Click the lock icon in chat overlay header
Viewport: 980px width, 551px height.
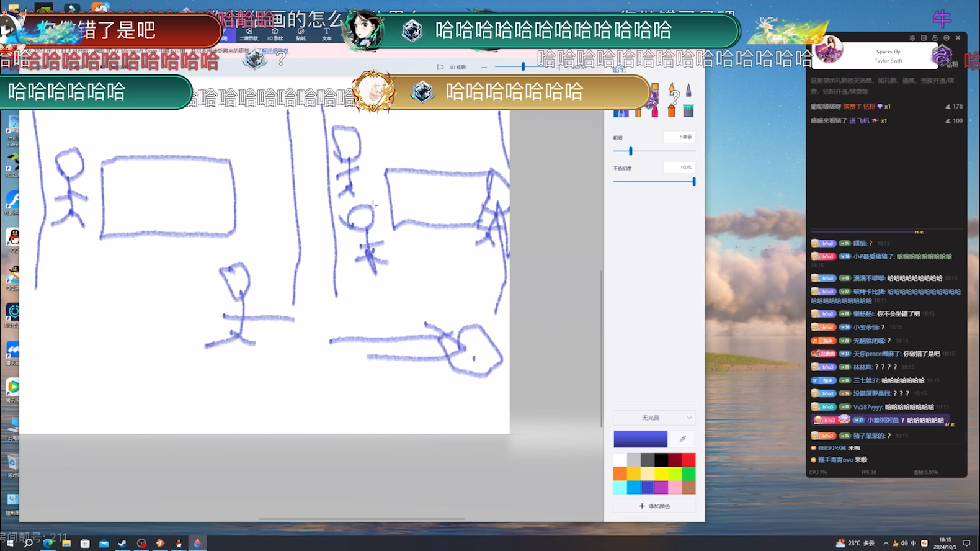coord(935,38)
